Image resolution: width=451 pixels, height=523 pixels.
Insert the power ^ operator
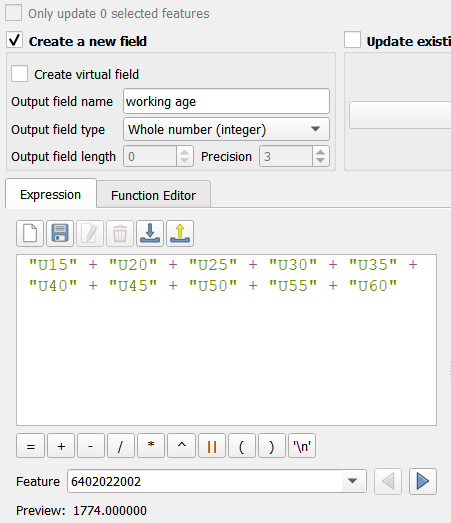pos(181,446)
